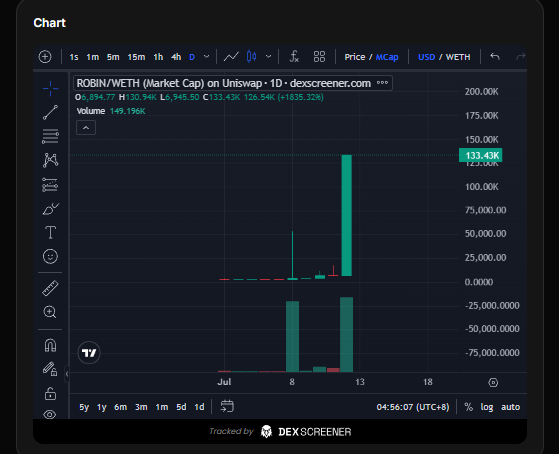Set the range to 1d
This screenshot has height=454, width=559.
[199, 407]
